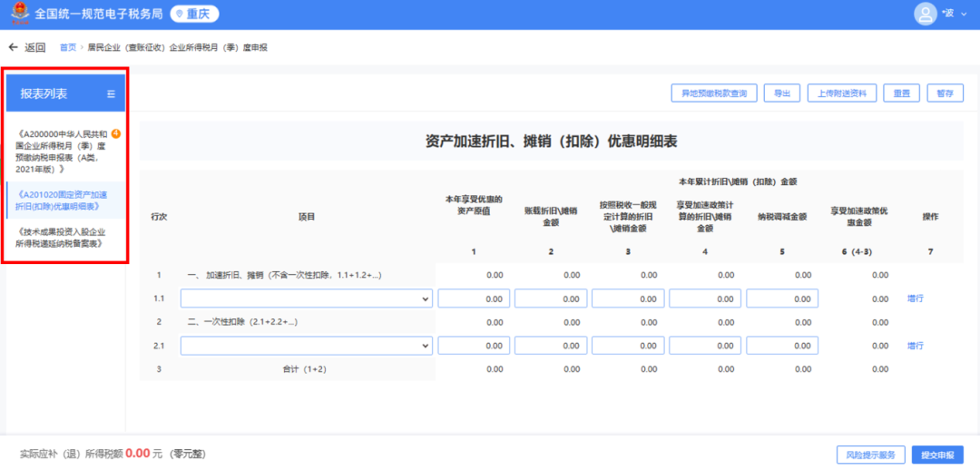Image resolution: width=980 pixels, height=470 pixels.
Task: Click 上传附送资料 button
Action: point(842,93)
